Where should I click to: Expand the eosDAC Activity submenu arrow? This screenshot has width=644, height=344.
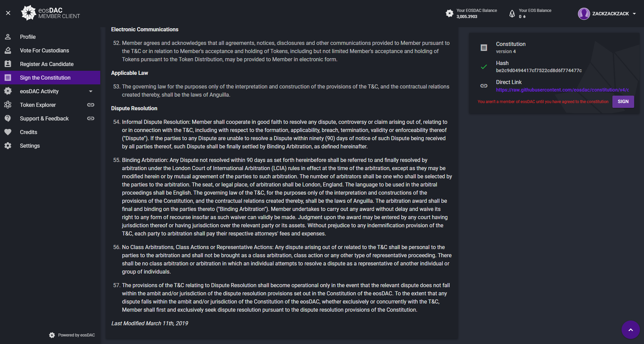91,91
